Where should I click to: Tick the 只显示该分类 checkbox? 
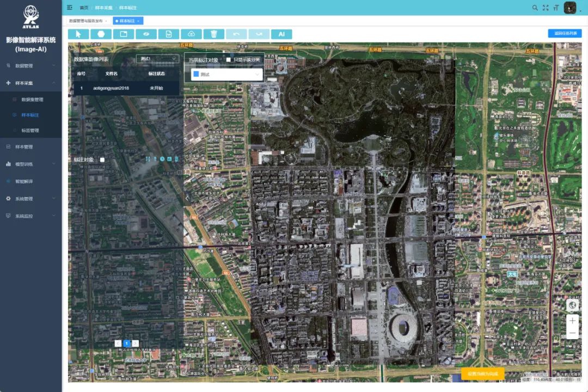[229, 60]
